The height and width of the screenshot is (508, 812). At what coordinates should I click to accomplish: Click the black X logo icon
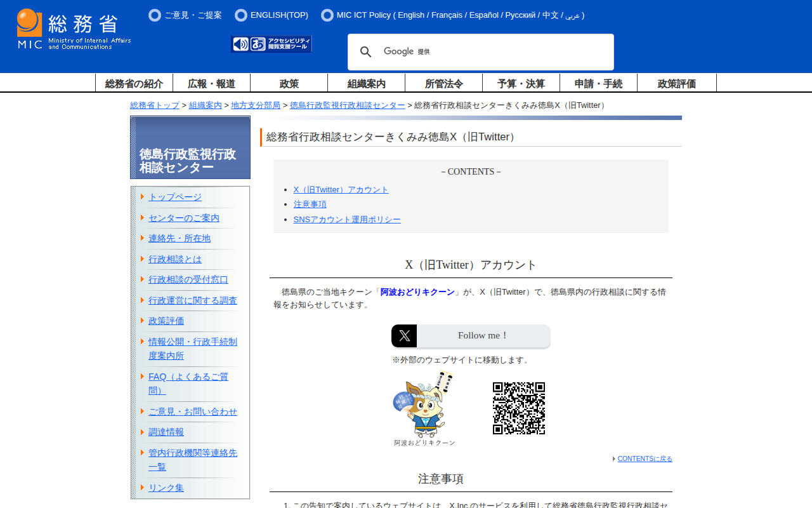(404, 336)
